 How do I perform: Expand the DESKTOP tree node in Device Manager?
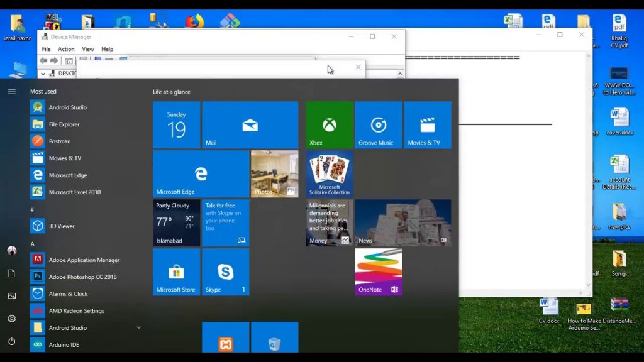[43, 74]
